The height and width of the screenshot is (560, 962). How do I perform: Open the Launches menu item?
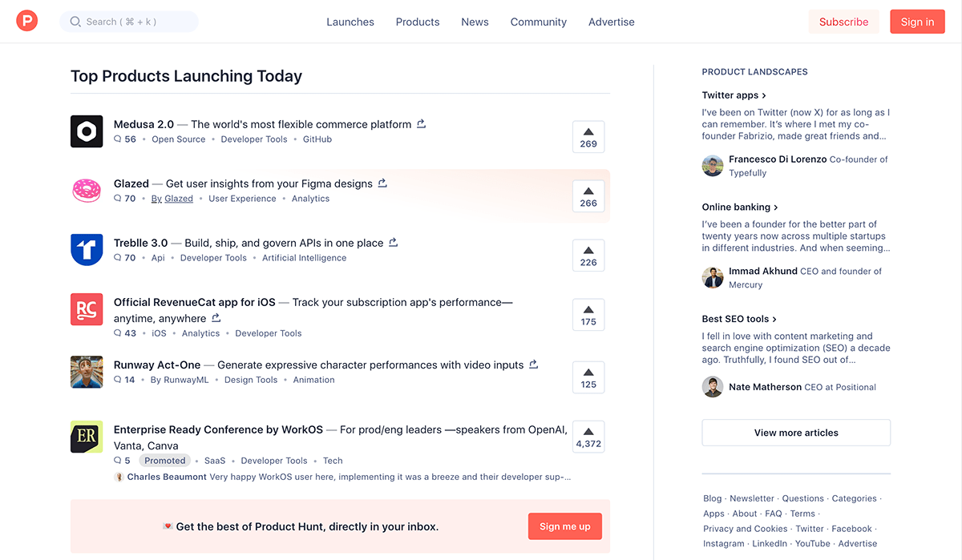click(x=350, y=22)
